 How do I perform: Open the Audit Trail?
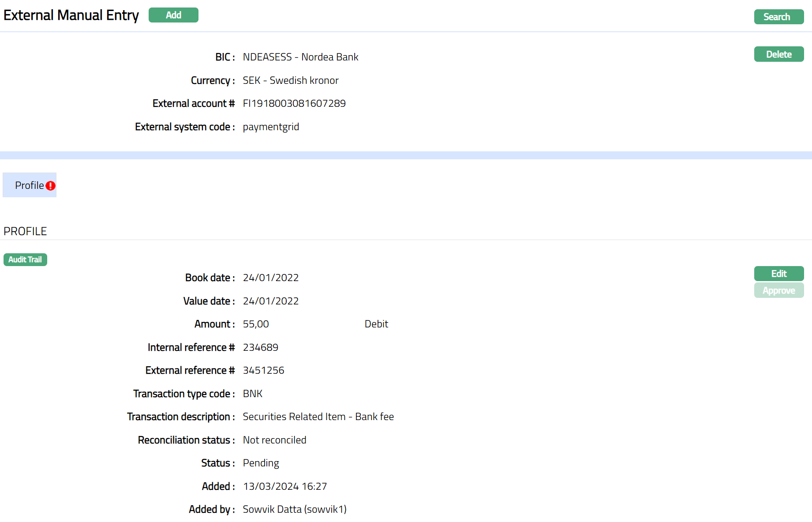point(25,259)
